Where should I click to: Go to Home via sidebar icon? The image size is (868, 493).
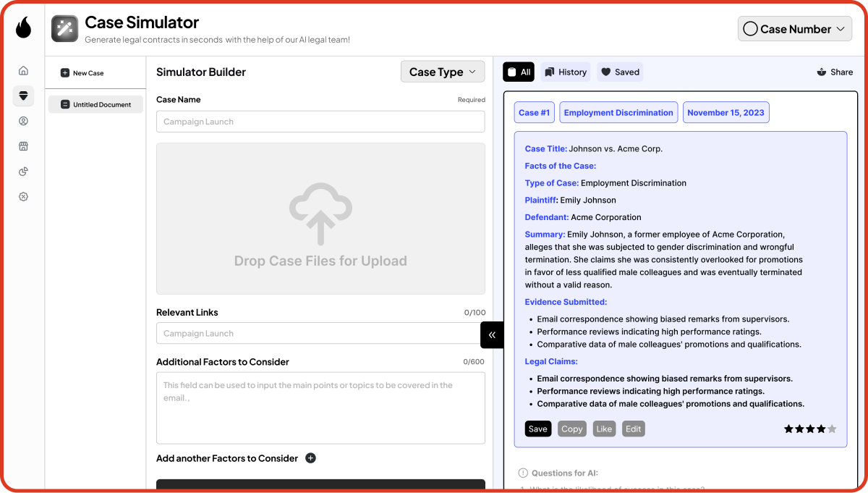pyautogui.click(x=23, y=70)
